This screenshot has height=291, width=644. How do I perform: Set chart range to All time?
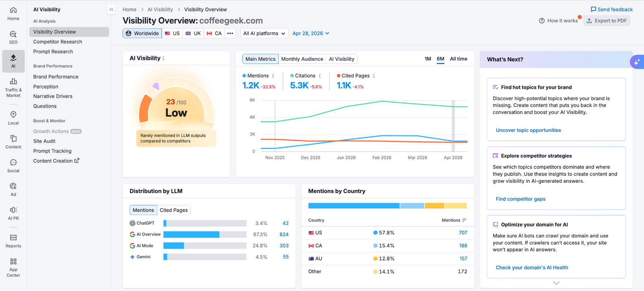click(x=458, y=59)
